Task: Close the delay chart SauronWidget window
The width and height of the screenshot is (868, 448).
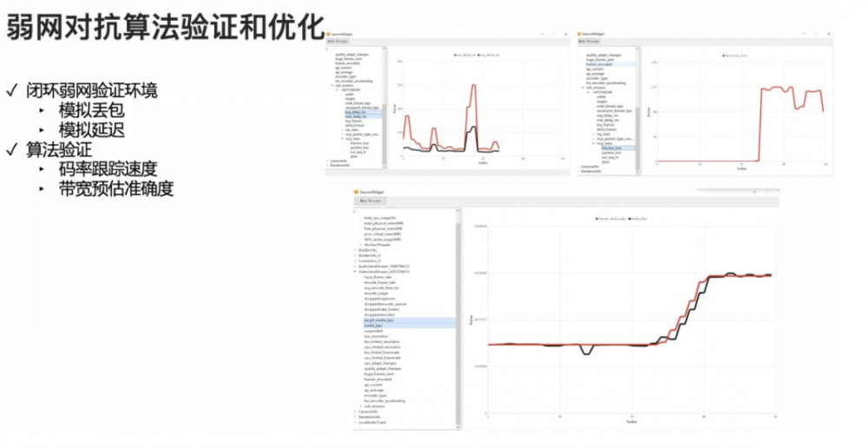Action: (565, 35)
